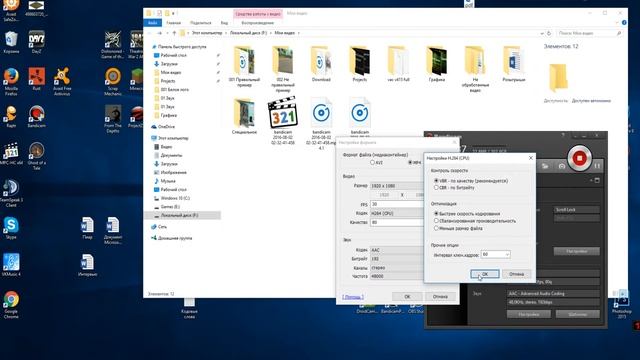Open the TeamSpeak 3 Client shortcut

[x=11, y=193]
